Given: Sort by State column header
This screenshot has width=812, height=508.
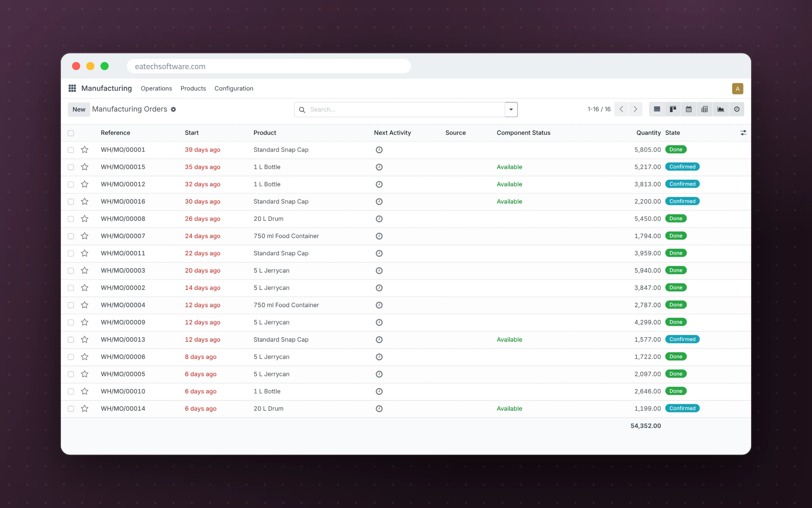Looking at the screenshot, I should (672, 133).
